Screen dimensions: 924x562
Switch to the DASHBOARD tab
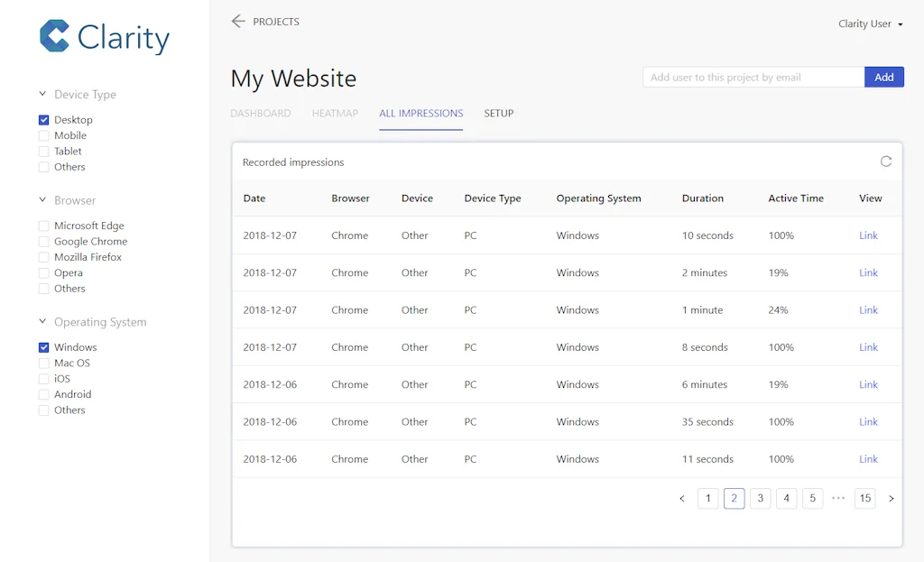[261, 114]
